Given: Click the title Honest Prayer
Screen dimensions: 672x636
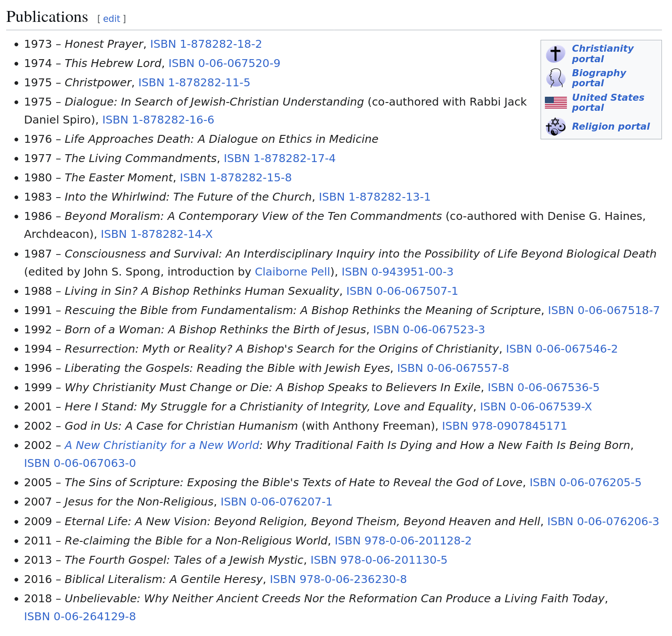Looking at the screenshot, I should click(x=104, y=44).
